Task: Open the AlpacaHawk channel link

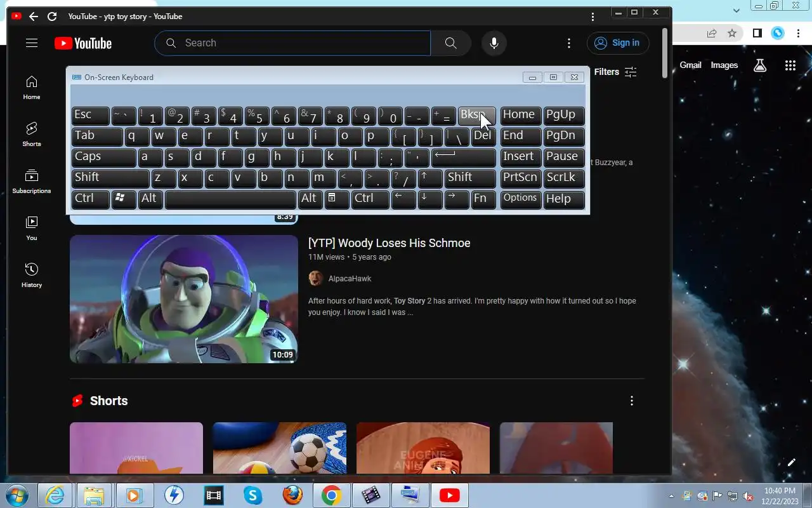Action: click(x=350, y=279)
